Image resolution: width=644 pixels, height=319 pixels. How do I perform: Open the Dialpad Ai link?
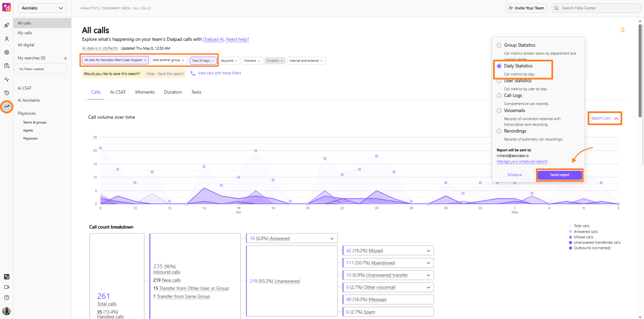(x=213, y=39)
